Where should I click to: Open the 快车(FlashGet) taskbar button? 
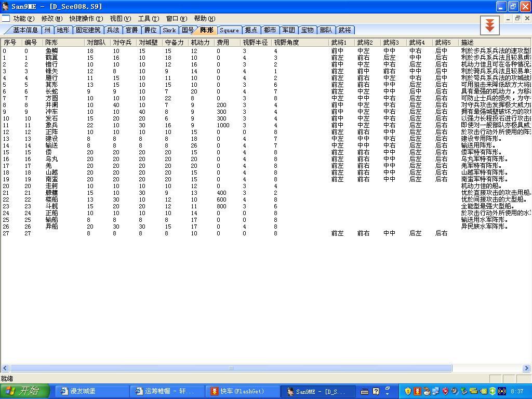point(242,391)
